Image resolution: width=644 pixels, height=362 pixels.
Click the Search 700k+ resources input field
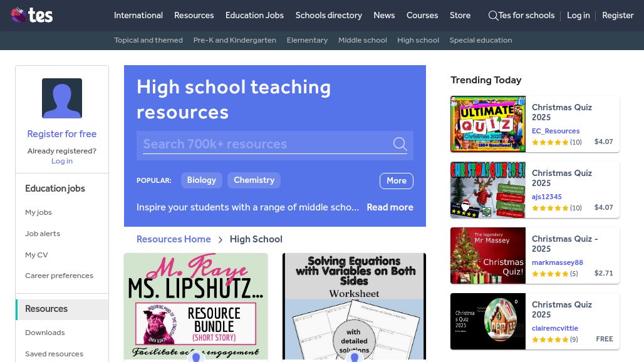[263, 144]
